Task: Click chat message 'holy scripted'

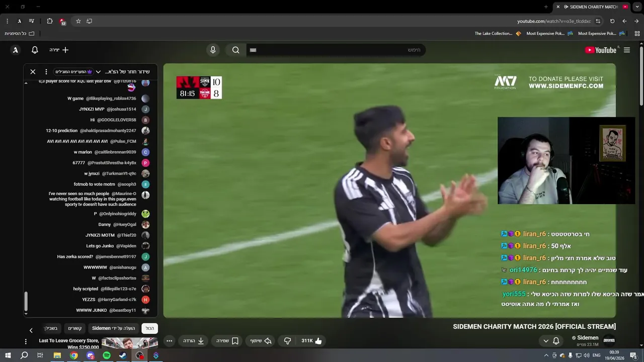Action: point(86,289)
